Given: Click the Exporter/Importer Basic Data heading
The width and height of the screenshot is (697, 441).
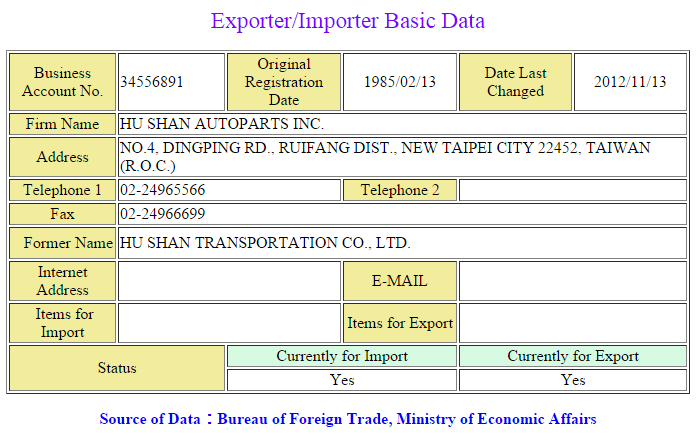Looking at the screenshot, I should tap(348, 21).
